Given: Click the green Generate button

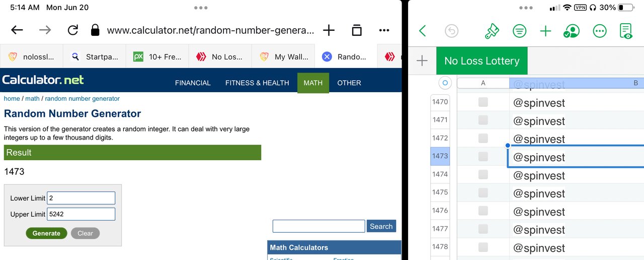Looking at the screenshot, I should (46, 233).
